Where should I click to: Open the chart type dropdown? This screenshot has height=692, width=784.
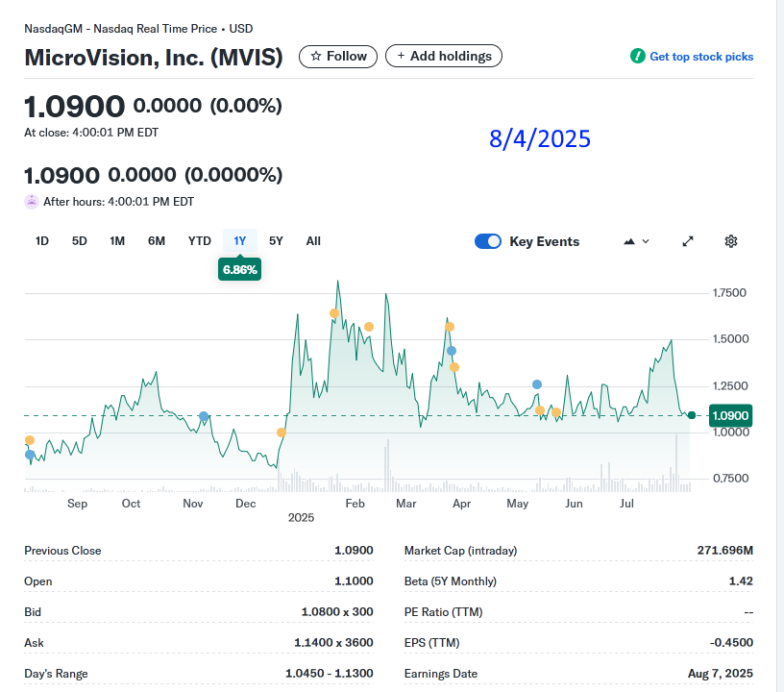(x=636, y=241)
